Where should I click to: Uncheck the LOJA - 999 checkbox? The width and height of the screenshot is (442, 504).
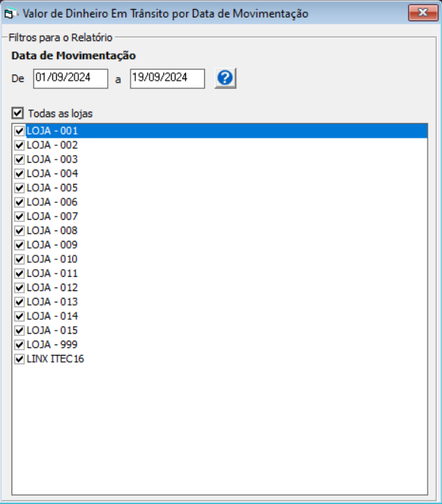pos(19,345)
